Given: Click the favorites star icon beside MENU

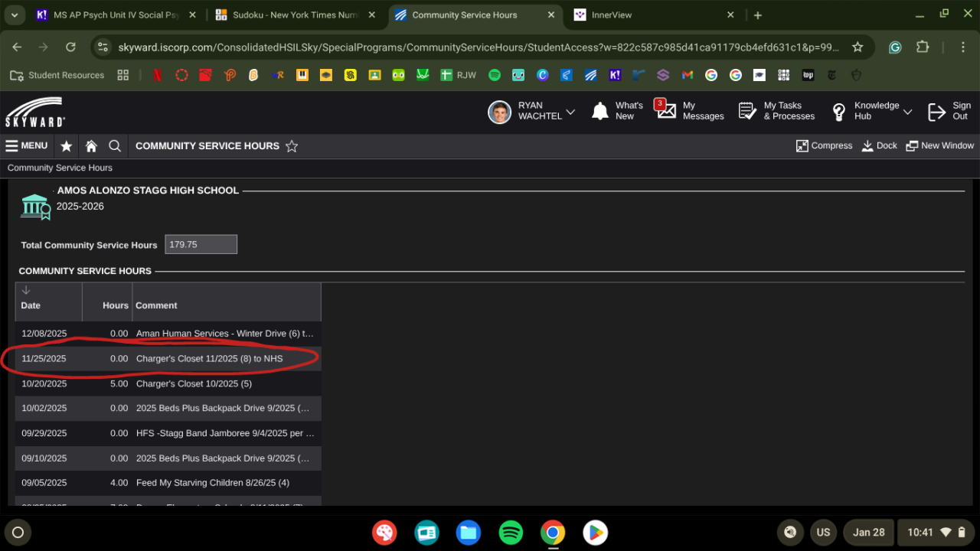Looking at the screenshot, I should coord(67,146).
